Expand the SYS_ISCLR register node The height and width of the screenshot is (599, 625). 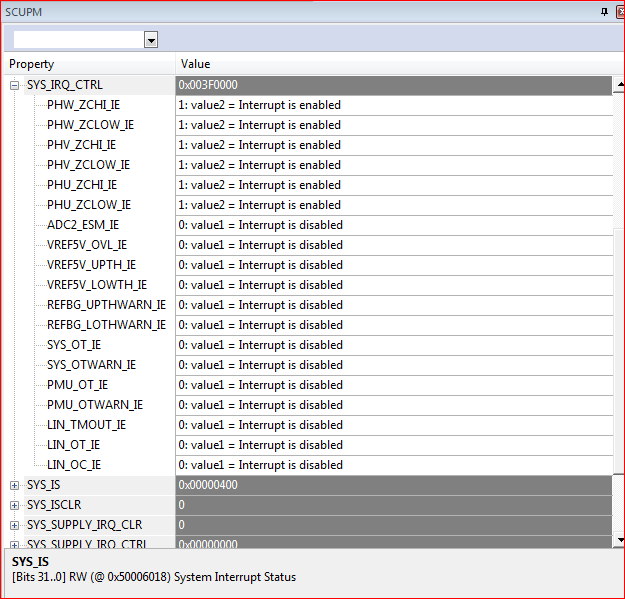[x=14, y=505]
